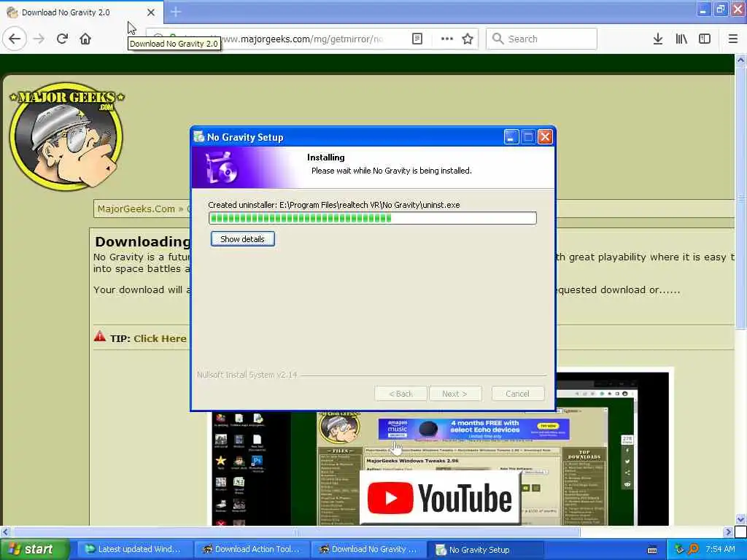Screen dimensions: 747x560
Task: Click the Next button in setup
Action: pos(455,394)
